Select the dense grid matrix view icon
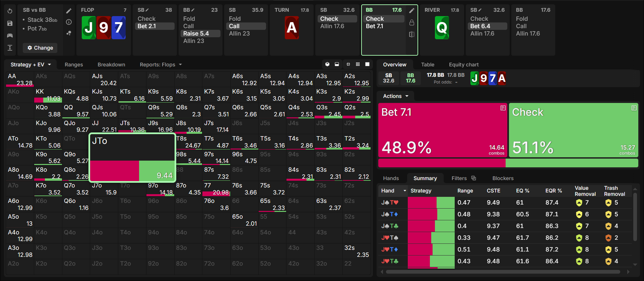The height and width of the screenshot is (281, 644). coord(358,64)
